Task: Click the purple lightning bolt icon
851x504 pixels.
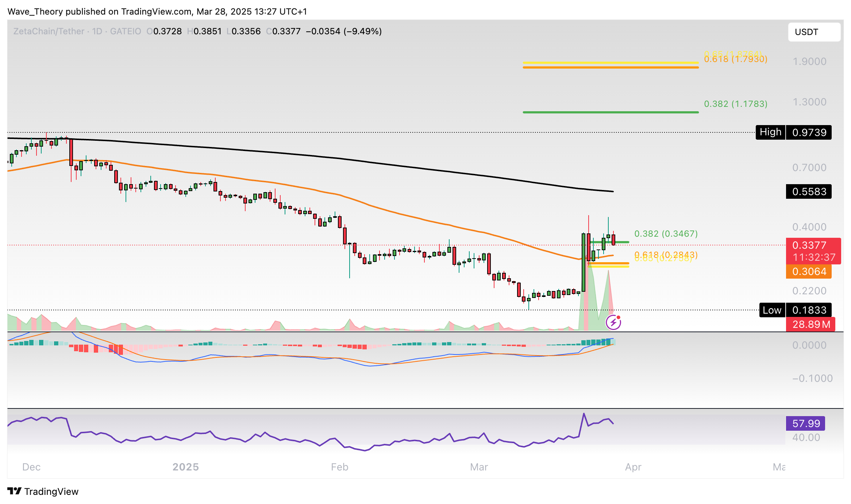Action: [613, 322]
